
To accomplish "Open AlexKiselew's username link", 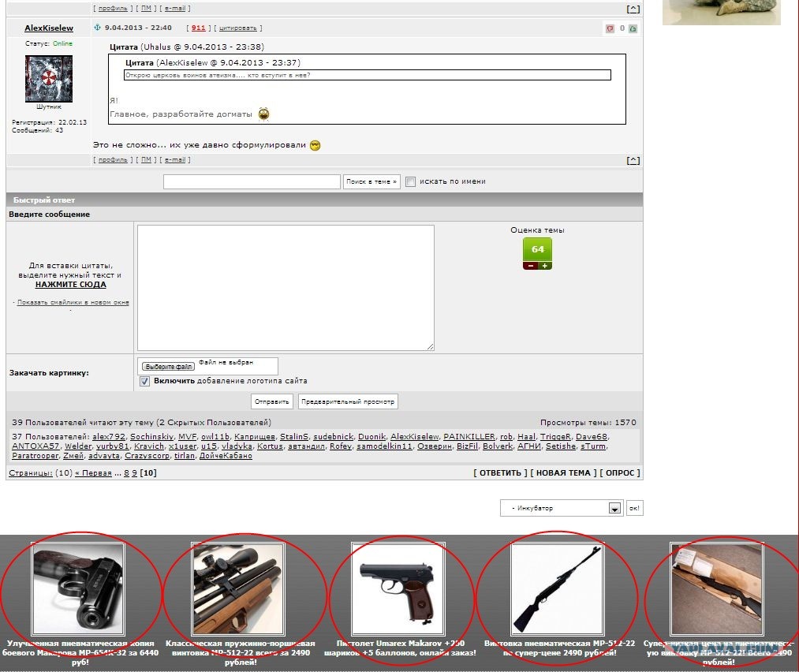I will pos(49,28).
